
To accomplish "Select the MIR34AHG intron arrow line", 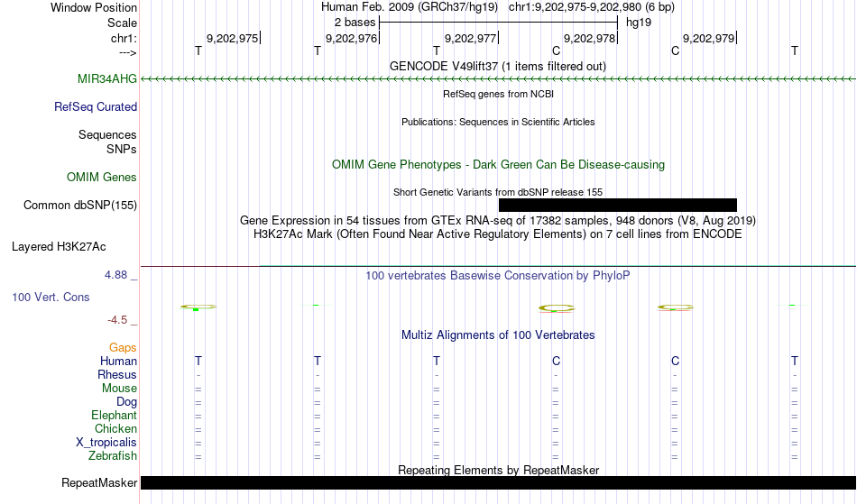I will pyautogui.click(x=498, y=79).
